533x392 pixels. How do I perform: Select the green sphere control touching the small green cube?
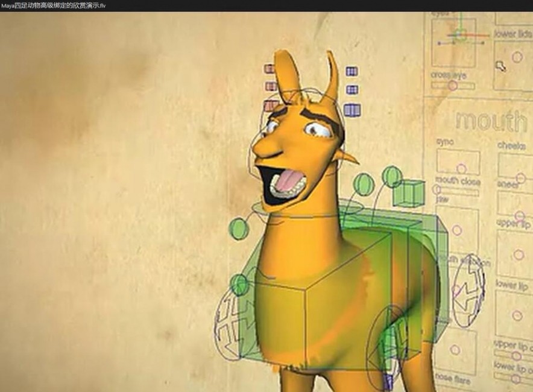point(392,176)
